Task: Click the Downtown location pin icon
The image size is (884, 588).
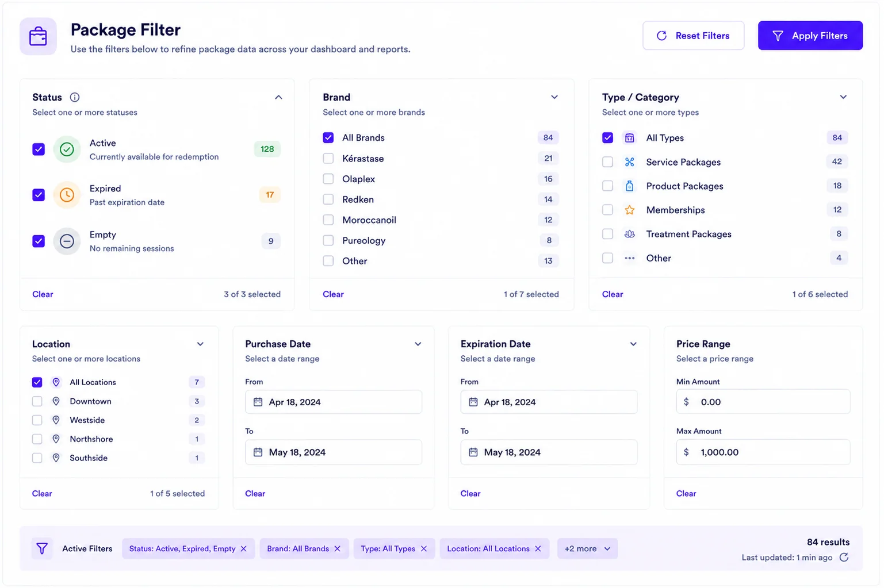Action: [56, 401]
